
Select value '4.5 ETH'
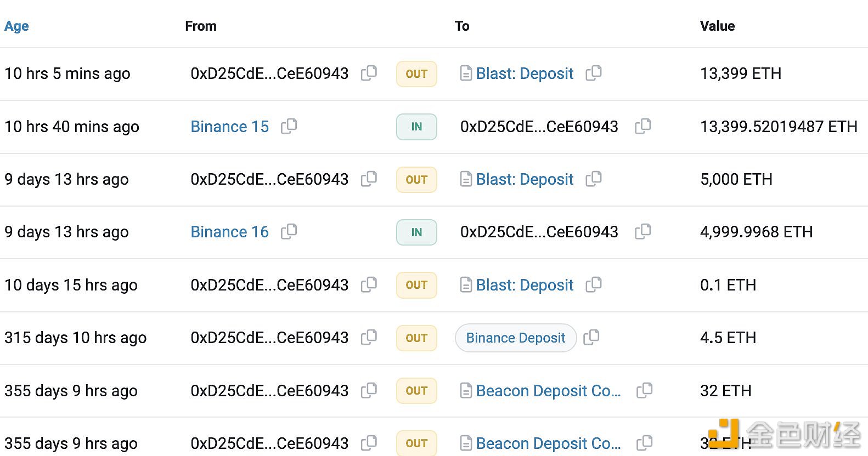pyautogui.click(x=728, y=338)
